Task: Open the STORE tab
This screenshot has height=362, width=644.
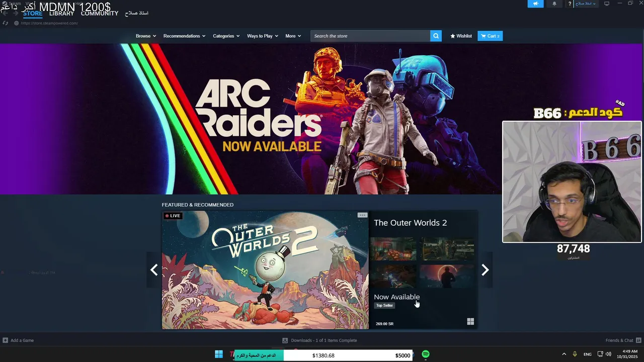Action: (x=33, y=14)
